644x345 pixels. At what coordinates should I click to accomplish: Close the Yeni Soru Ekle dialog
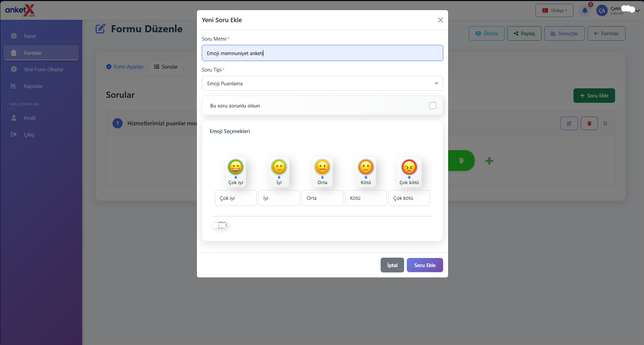pyautogui.click(x=440, y=20)
